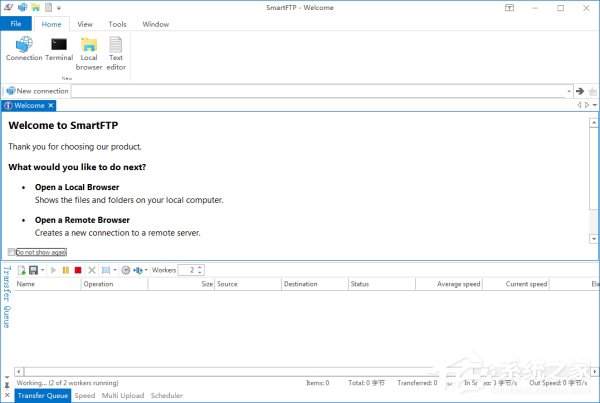The width and height of the screenshot is (600, 403).
Task: Click the Average speed column header
Action: pos(449,284)
